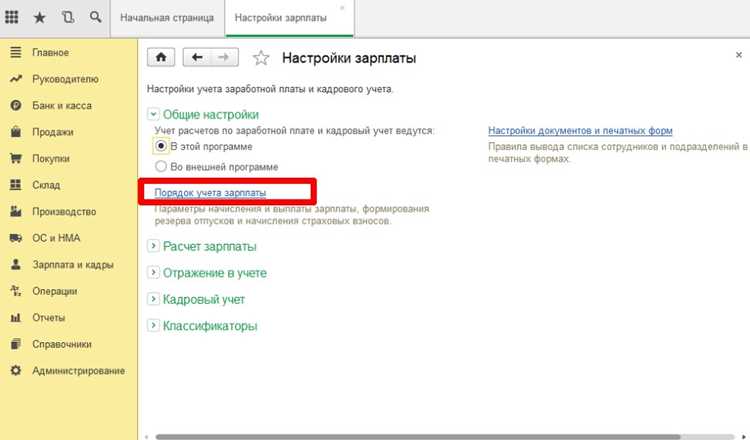Click the Главное menu icon
This screenshot has height=440, width=750.
pos(16,52)
